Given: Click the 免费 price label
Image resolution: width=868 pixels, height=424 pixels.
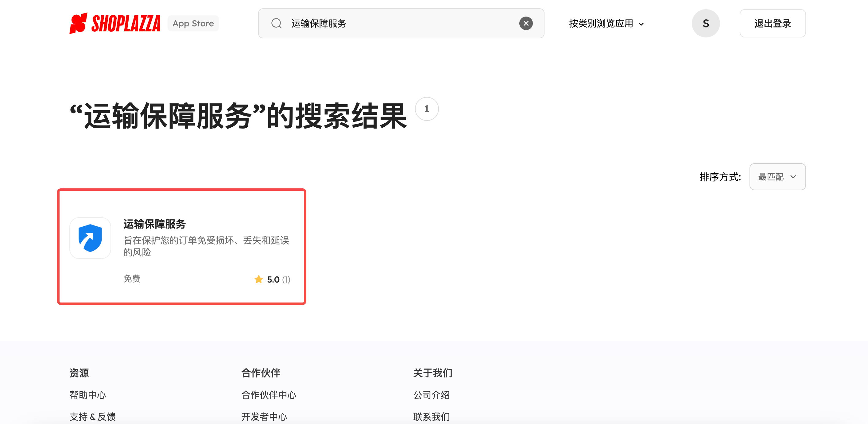Looking at the screenshot, I should point(132,279).
